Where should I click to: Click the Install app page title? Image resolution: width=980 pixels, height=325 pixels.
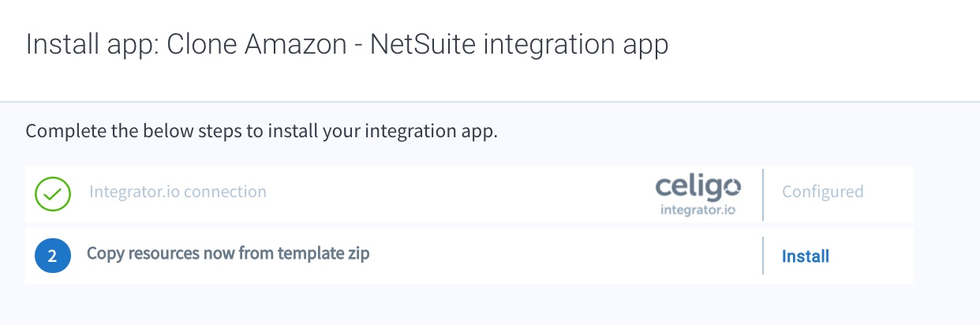point(347,44)
